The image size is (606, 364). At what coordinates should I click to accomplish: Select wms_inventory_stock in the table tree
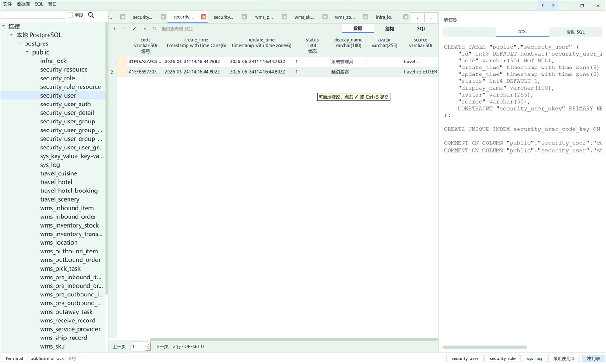pos(69,225)
